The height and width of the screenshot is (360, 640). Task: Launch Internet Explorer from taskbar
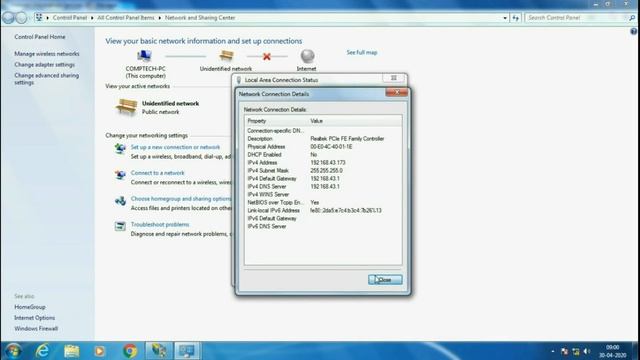pos(42,351)
